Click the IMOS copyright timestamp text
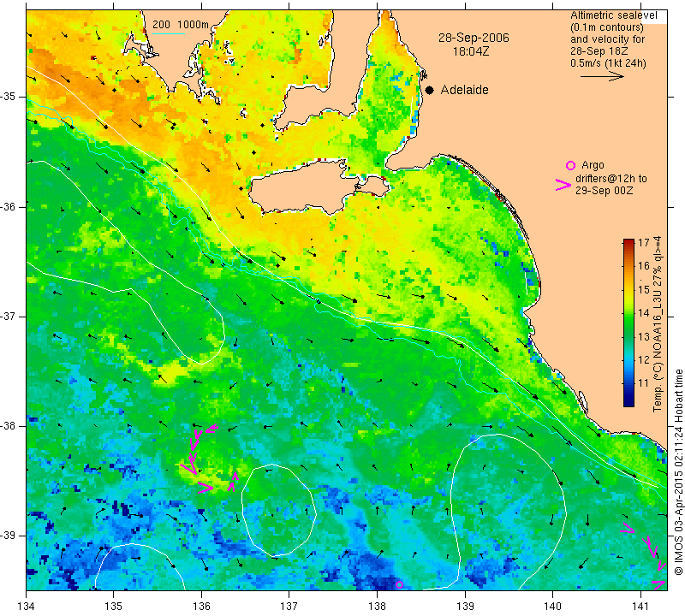 pyautogui.click(x=678, y=472)
